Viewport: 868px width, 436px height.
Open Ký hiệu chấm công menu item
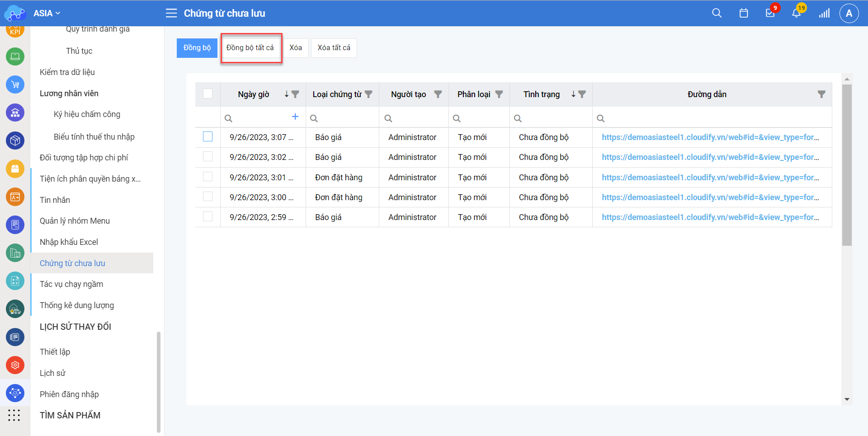point(87,114)
